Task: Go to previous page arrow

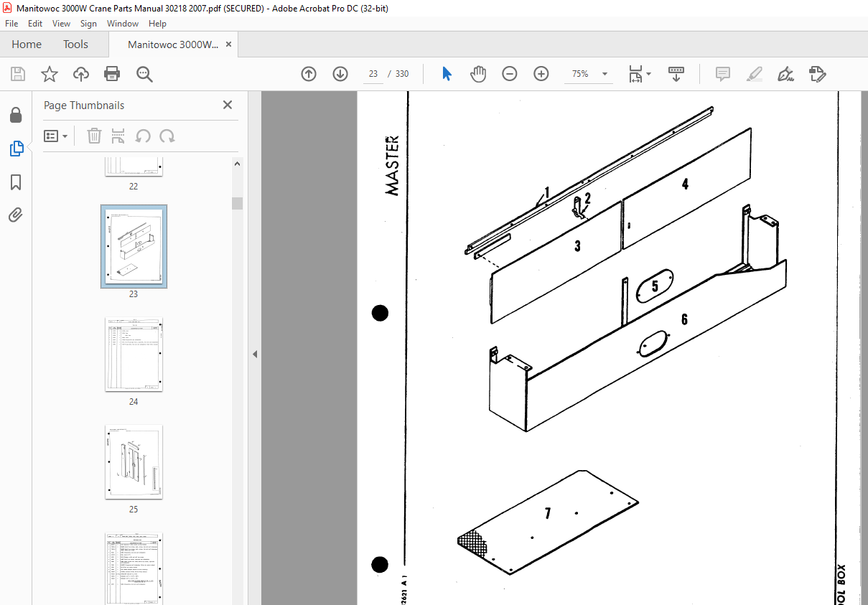Action: [309, 74]
